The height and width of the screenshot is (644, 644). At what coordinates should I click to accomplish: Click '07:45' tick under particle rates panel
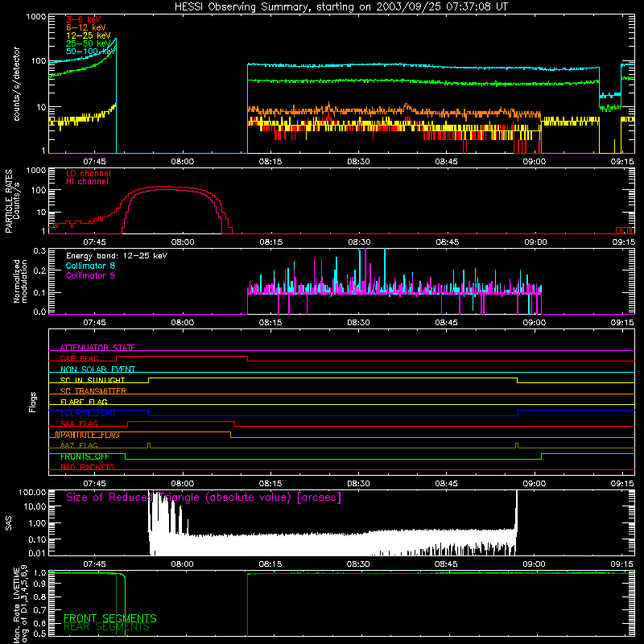pyautogui.click(x=94, y=242)
